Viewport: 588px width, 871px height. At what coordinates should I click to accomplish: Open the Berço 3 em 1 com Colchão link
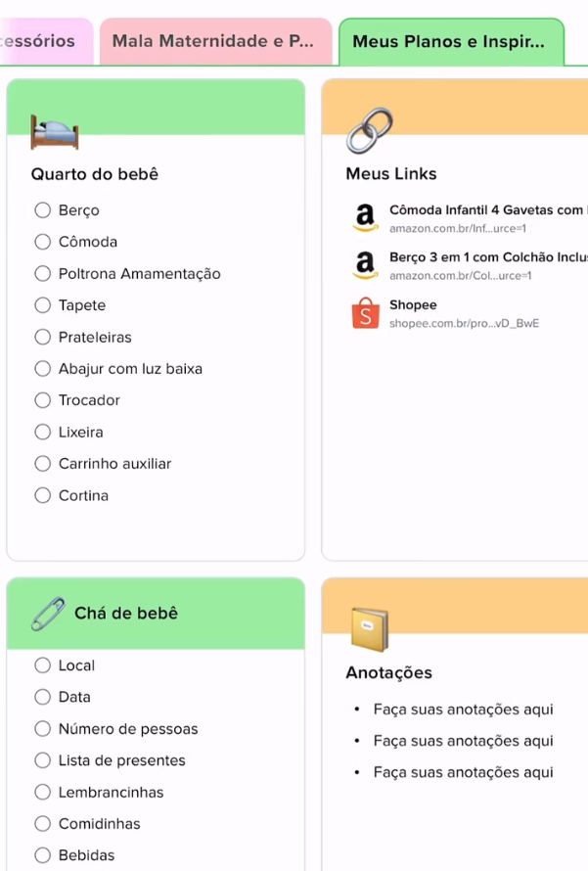click(486, 257)
